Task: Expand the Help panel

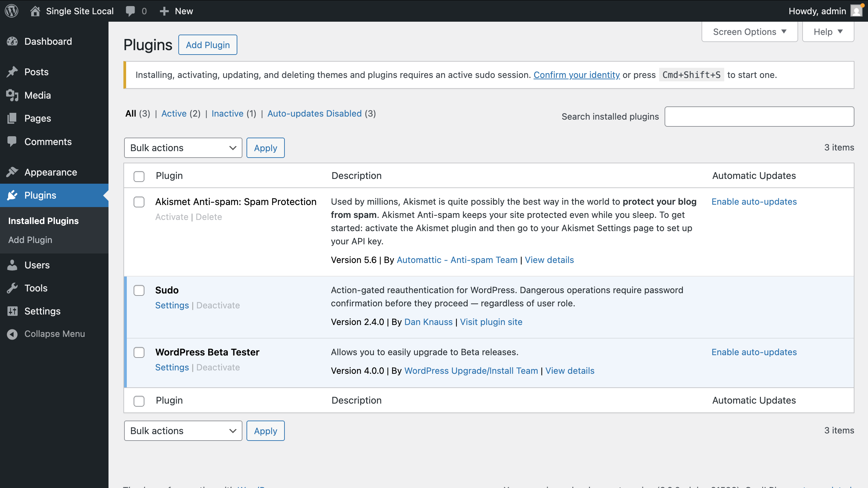Action: [828, 32]
